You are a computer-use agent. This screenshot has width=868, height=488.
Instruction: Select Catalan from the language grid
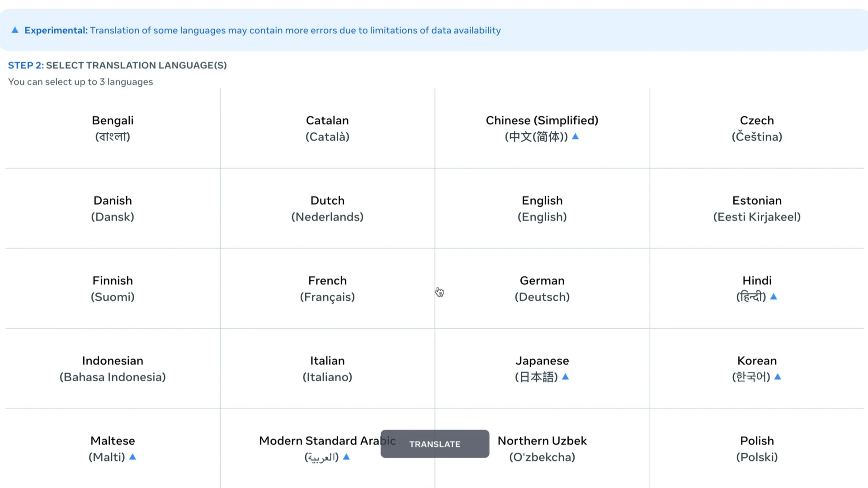click(x=327, y=128)
